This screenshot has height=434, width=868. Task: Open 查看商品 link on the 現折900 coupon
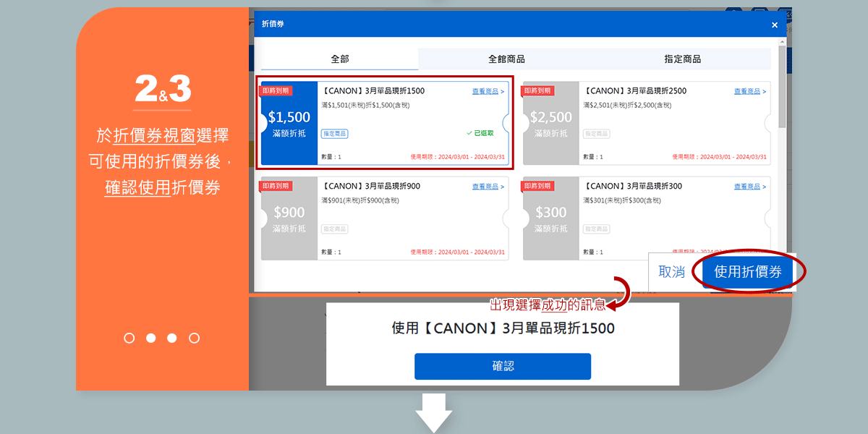pyautogui.click(x=488, y=187)
